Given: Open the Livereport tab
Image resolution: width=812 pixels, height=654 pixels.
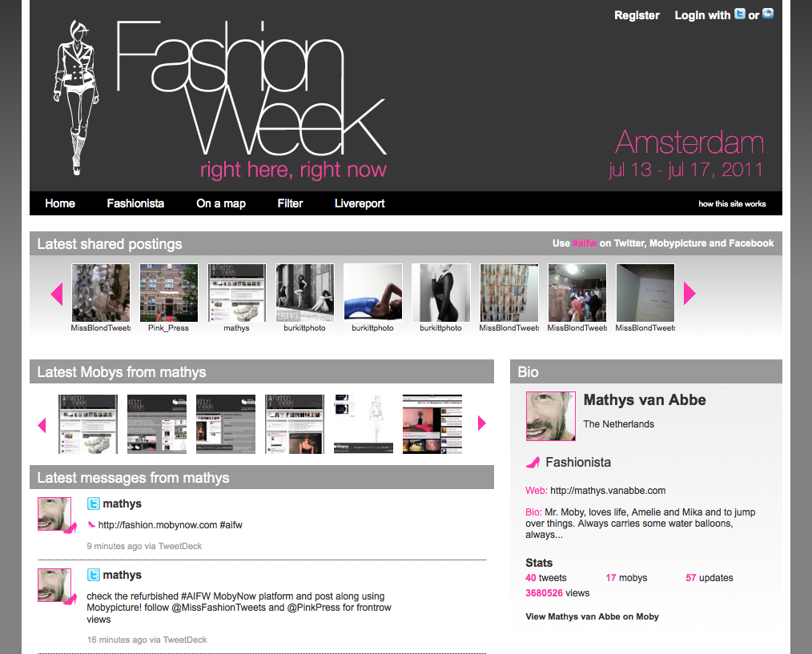Looking at the screenshot, I should point(360,203).
